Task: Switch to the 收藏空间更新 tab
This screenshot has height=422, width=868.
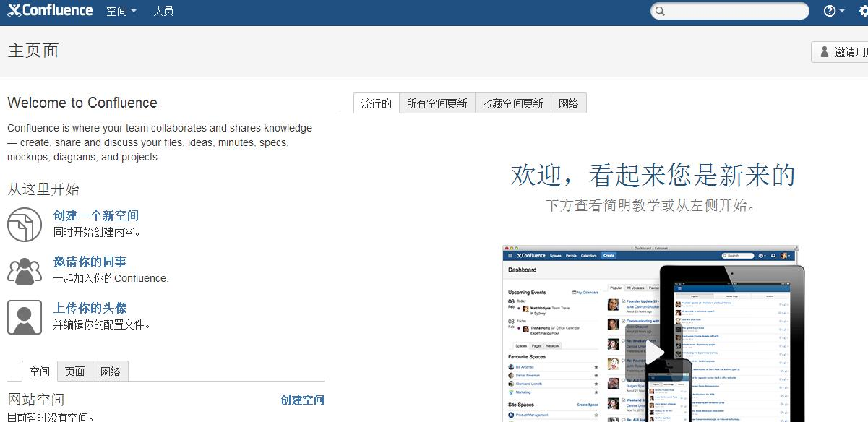Action: pyautogui.click(x=513, y=103)
